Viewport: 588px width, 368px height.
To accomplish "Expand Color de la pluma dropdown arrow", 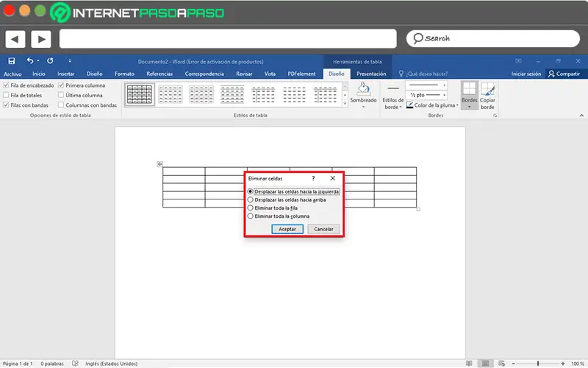I will [457, 105].
